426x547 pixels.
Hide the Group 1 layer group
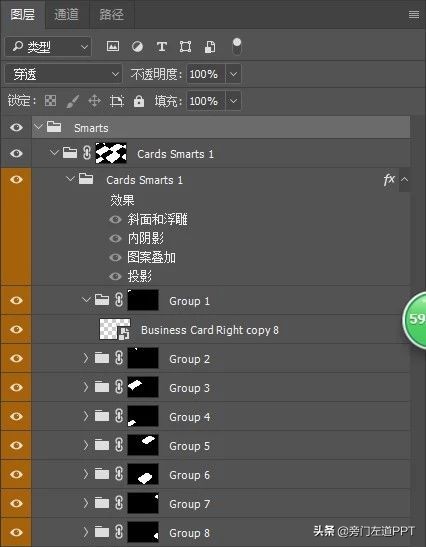tap(16, 301)
